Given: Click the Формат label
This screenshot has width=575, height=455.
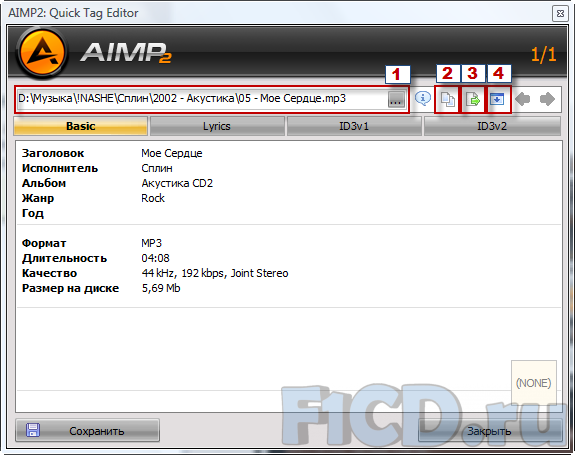Looking at the screenshot, I should click(x=44, y=243).
